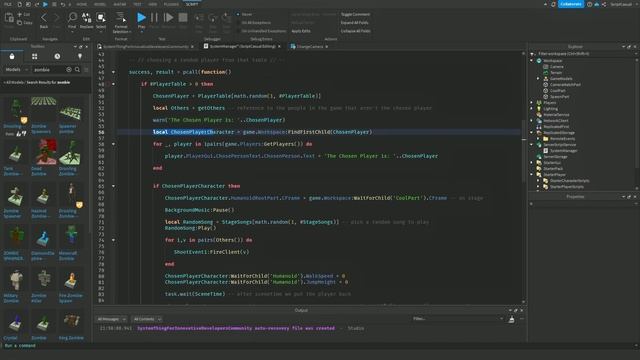Open the Models category dropdown
The image size is (640, 360).
point(16,70)
